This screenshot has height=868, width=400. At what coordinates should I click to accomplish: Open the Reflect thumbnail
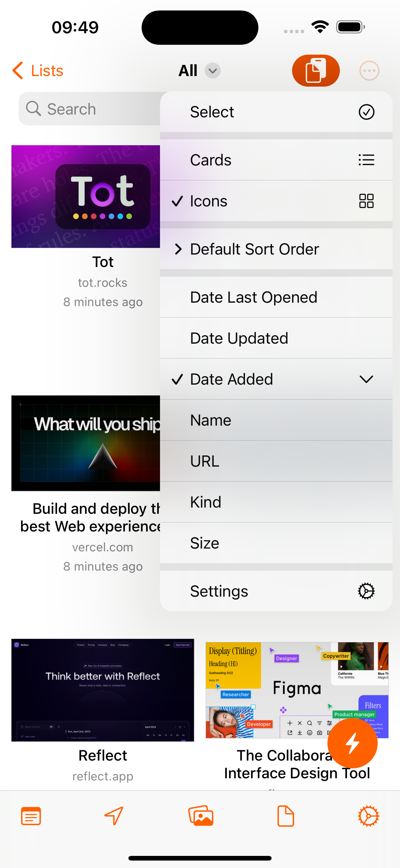103,690
